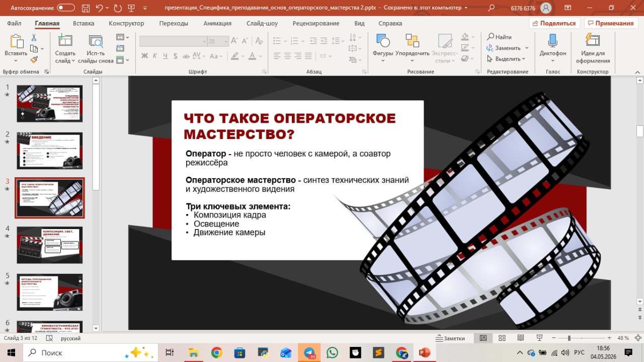Select slide 4 thumbnail
Screen dimensions: 644x362
point(49,245)
